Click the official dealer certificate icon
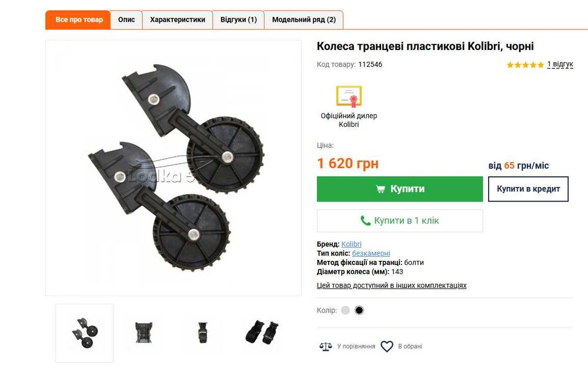 [x=349, y=96]
